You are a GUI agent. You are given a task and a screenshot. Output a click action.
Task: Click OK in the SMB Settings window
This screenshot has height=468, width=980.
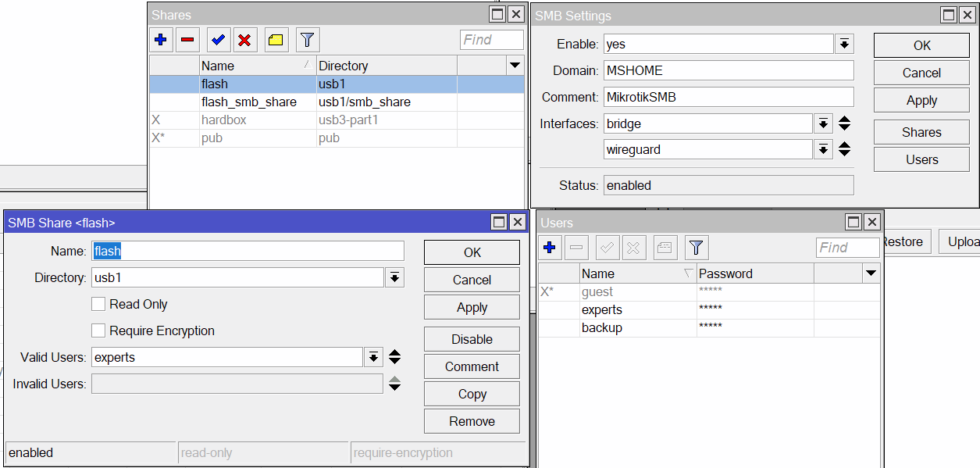(921, 45)
